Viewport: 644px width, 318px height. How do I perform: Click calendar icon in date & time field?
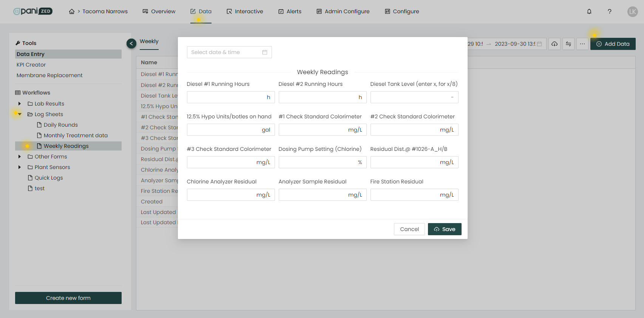[265, 52]
